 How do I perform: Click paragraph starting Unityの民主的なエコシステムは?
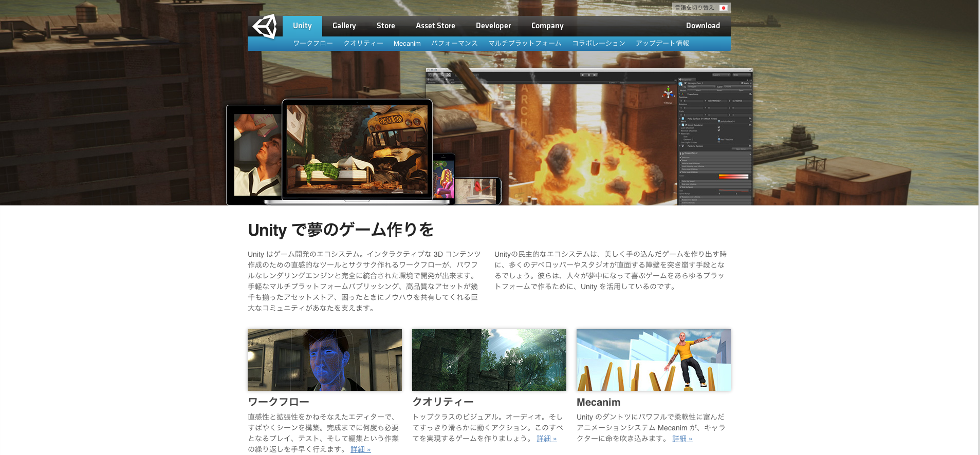tap(611, 270)
